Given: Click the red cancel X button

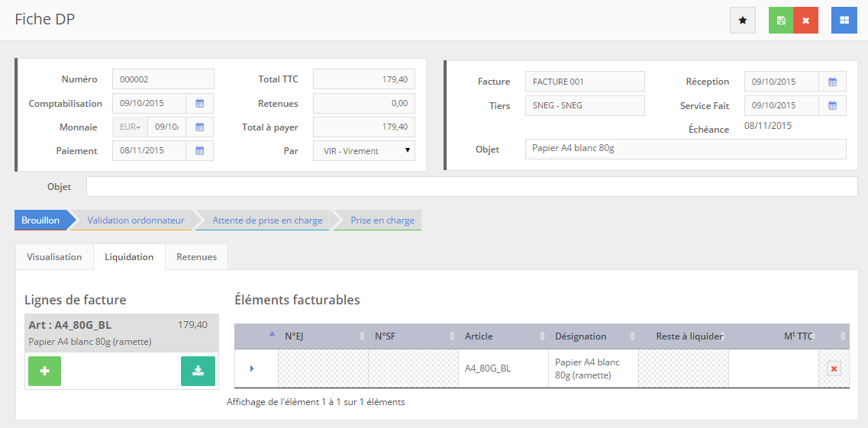Looking at the screenshot, I should coord(805,21).
